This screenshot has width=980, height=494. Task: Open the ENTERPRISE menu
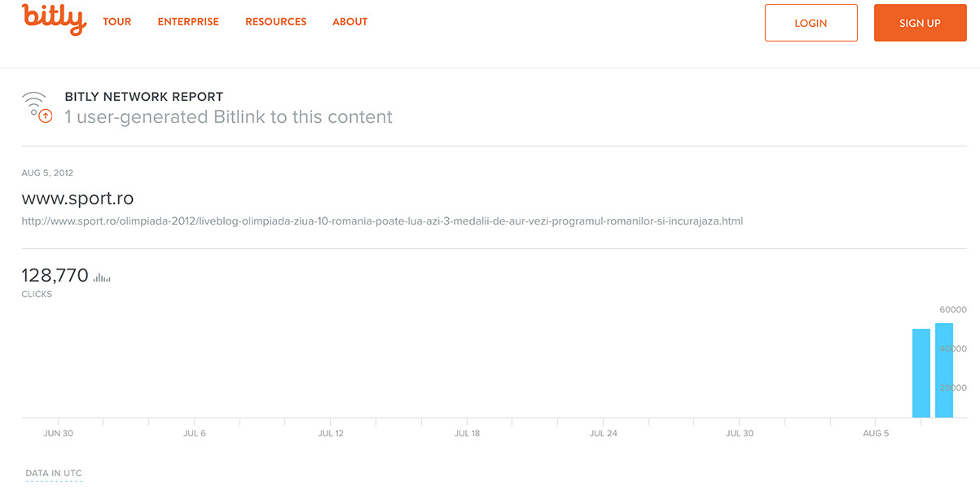tap(187, 22)
